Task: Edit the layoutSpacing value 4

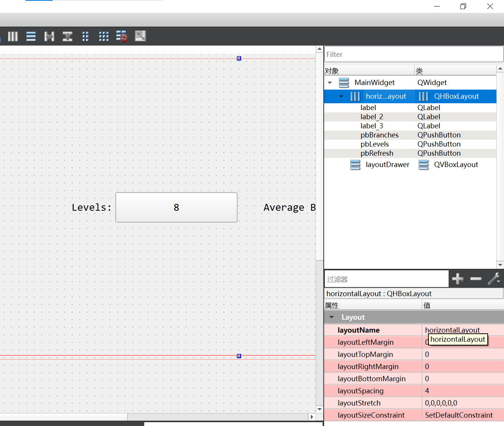Action: (x=463, y=391)
